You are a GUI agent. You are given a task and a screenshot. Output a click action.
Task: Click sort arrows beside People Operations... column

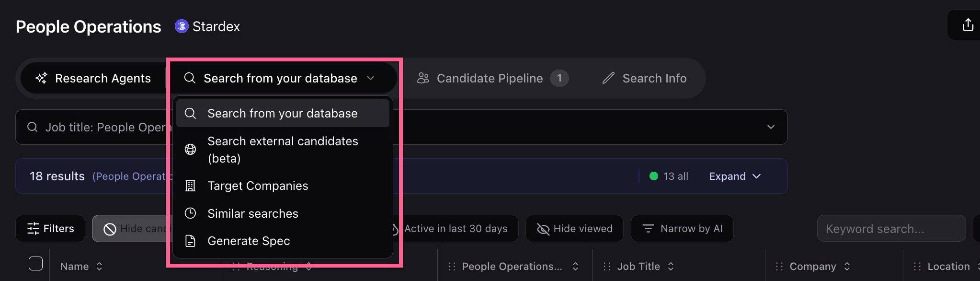click(x=575, y=266)
